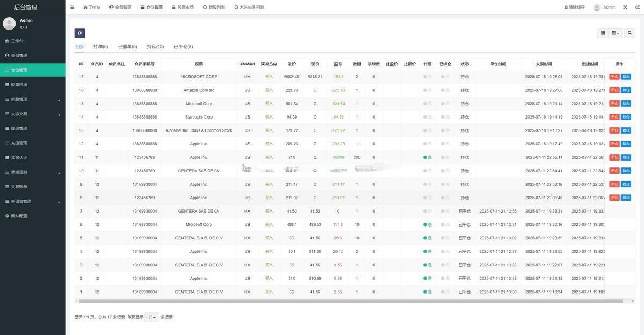Click the fullscreen expand icon in header
The image size is (644, 335).
(x=625, y=8)
